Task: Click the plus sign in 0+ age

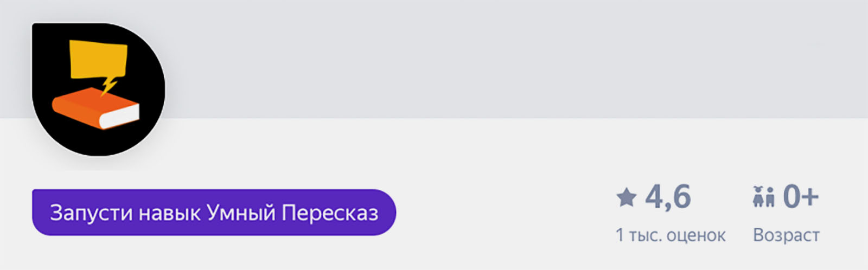Action: tap(810, 196)
